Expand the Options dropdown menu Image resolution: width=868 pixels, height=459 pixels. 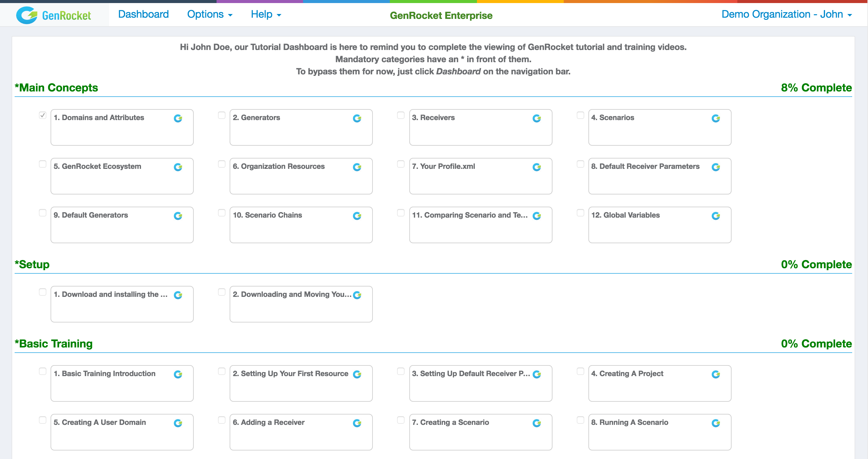pyautogui.click(x=210, y=14)
